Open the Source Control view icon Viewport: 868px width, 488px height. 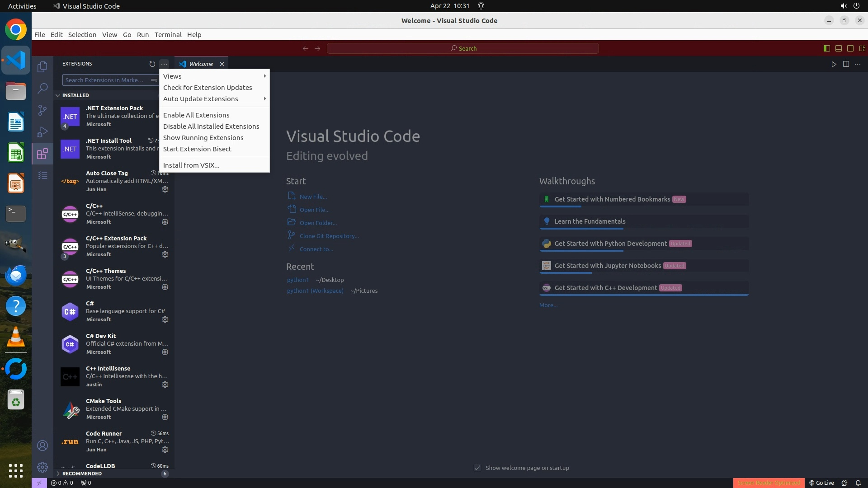pos(42,110)
